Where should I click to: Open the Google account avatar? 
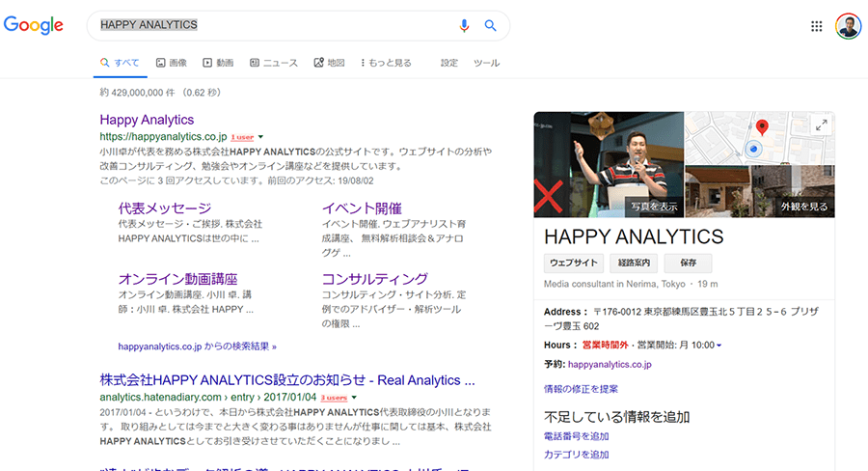click(x=848, y=26)
